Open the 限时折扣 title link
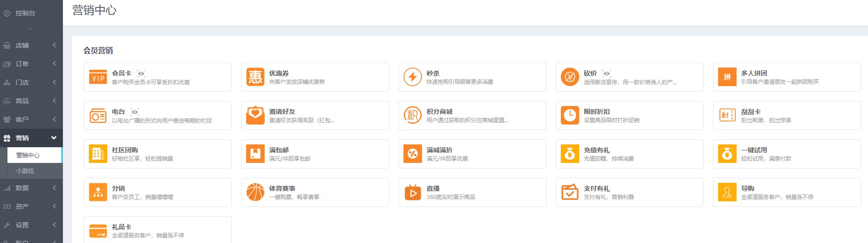 pos(597,112)
